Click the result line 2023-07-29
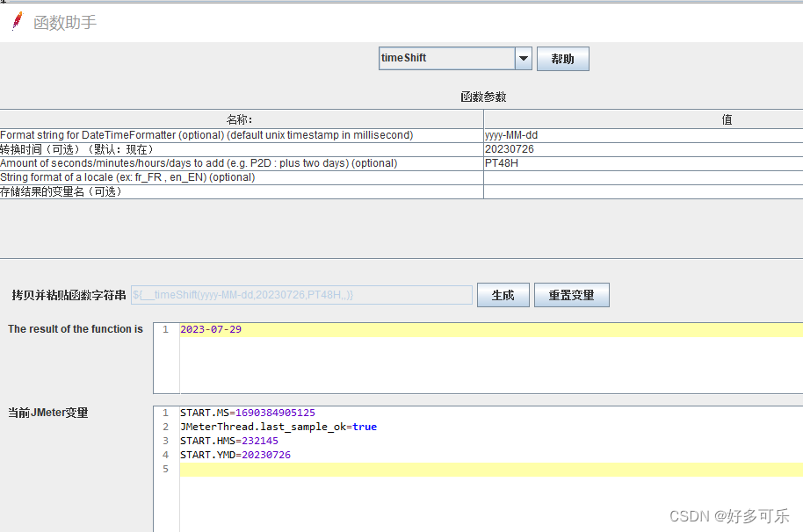This screenshot has height=532, width=803. pyautogui.click(x=211, y=329)
